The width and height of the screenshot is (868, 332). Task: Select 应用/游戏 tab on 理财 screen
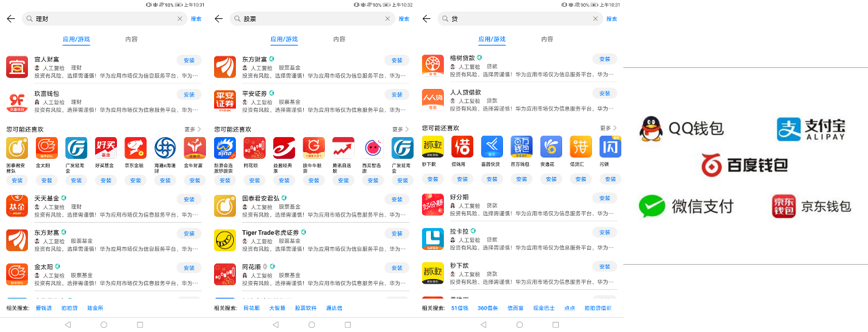coord(76,39)
